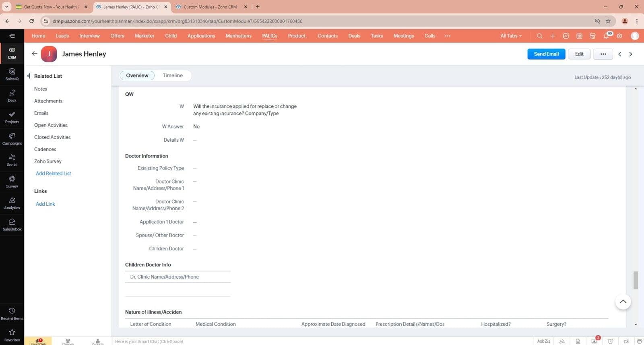Open the Desk app in sidebar
The width and height of the screenshot is (644, 345).
click(12, 96)
